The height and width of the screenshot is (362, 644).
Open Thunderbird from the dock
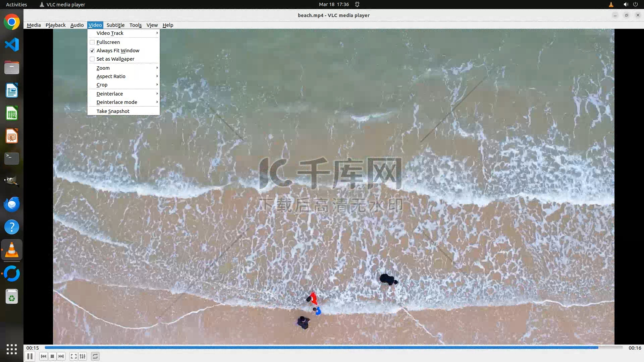(x=12, y=204)
